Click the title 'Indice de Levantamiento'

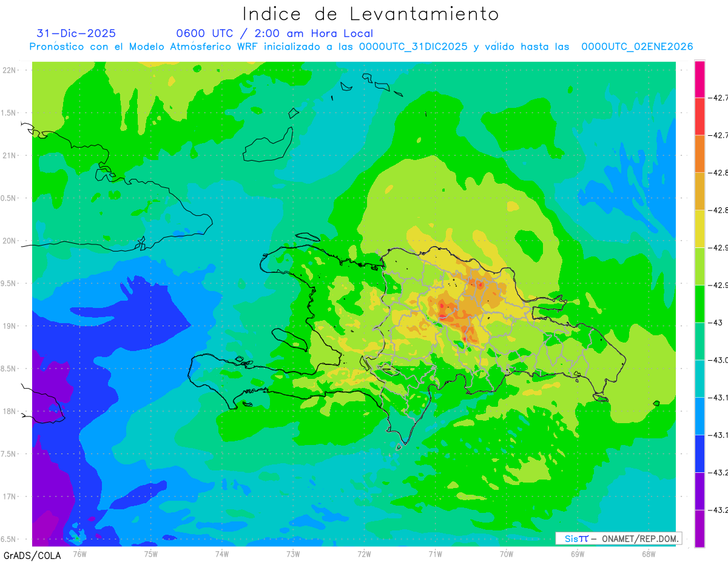point(371,14)
